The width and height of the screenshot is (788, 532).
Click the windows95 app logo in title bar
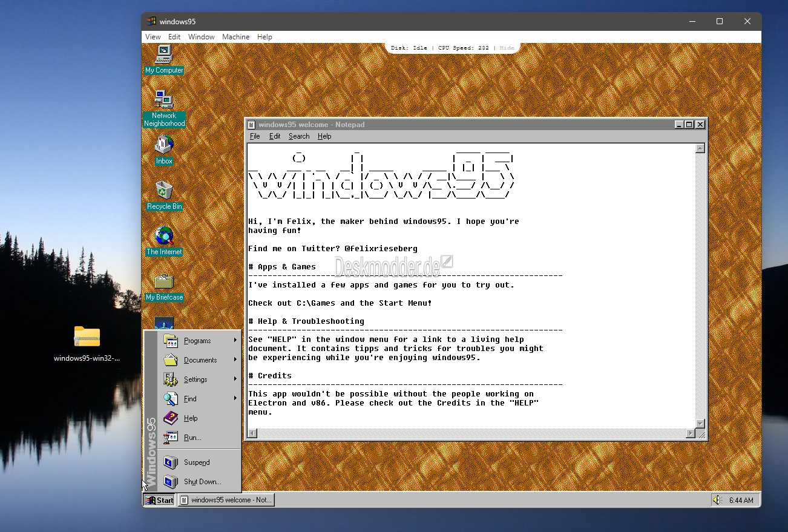pyautogui.click(x=151, y=21)
